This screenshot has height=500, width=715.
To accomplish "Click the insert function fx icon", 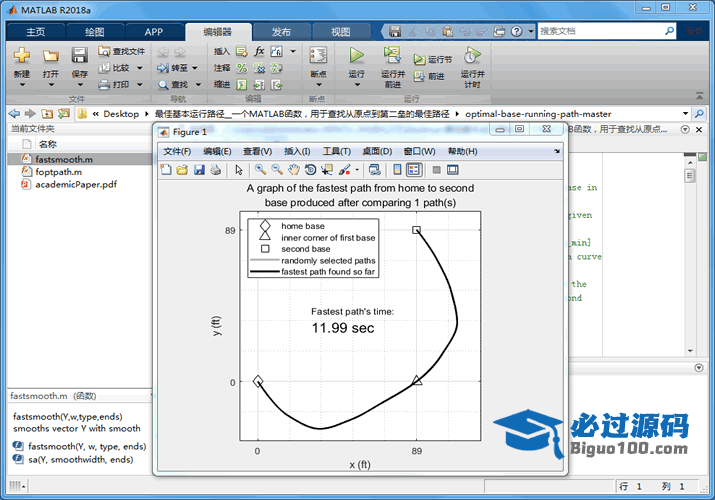I will click(x=259, y=51).
